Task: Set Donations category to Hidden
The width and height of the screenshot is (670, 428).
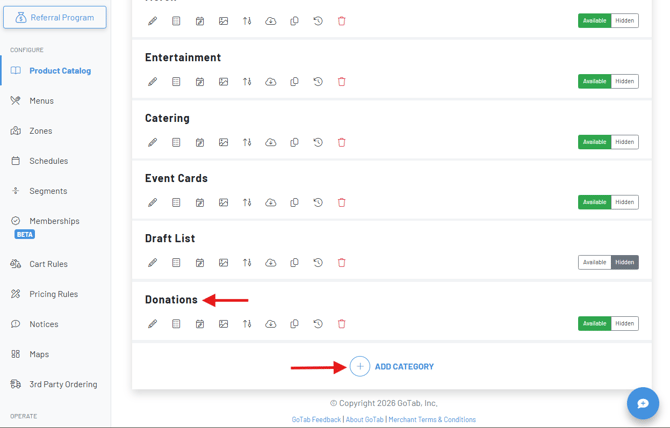Action: pyautogui.click(x=625, y=324)
